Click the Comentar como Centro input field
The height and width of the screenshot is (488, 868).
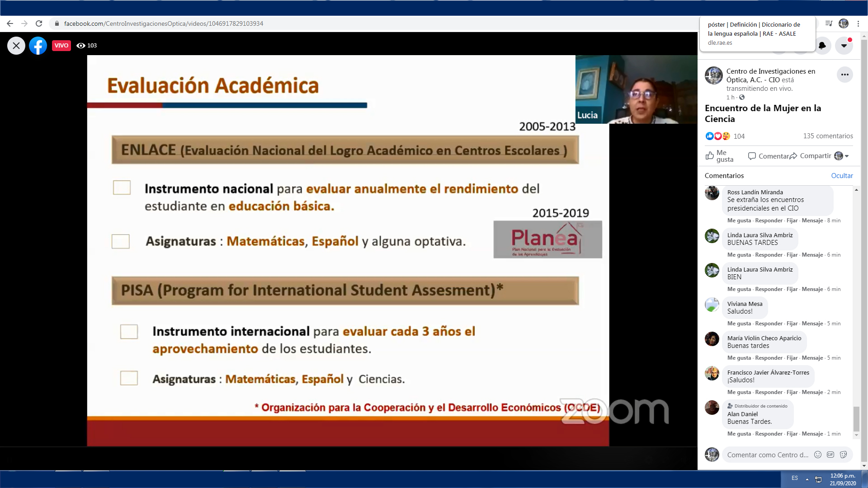[x=767, y=455]
